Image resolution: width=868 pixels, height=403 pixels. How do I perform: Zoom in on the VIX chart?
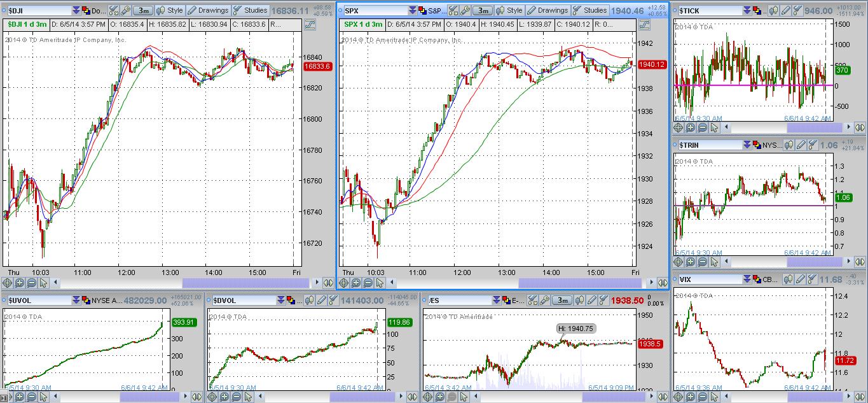(691, 397)
